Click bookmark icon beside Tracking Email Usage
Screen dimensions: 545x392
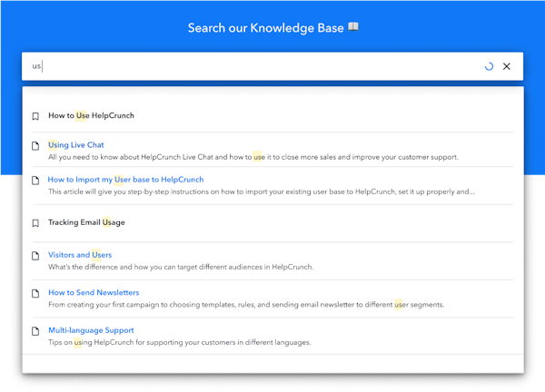click(x=35, y=222)
